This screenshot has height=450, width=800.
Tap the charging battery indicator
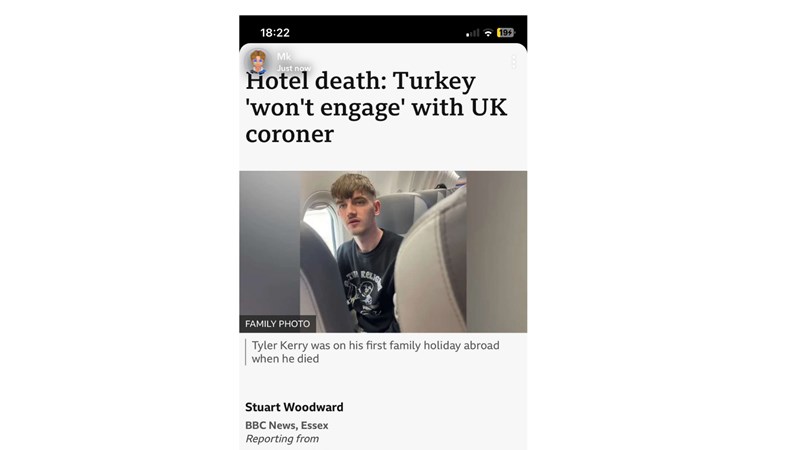tap(506, 33)
